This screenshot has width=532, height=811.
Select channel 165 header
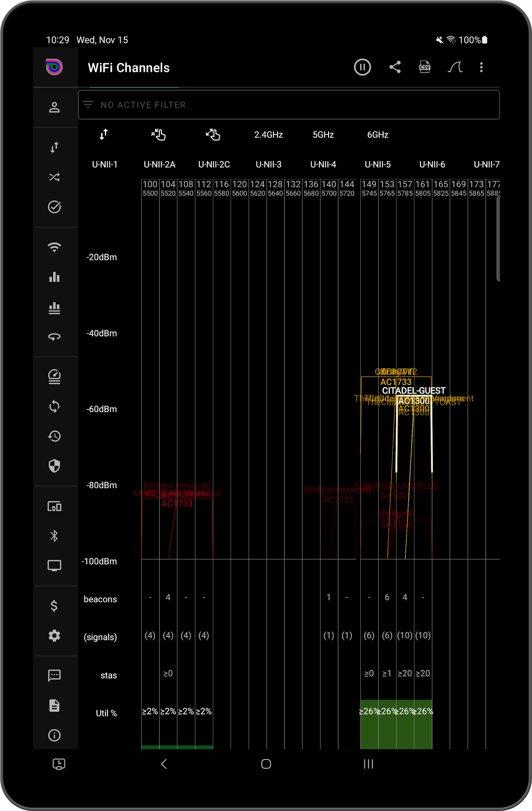coord(441,188)
